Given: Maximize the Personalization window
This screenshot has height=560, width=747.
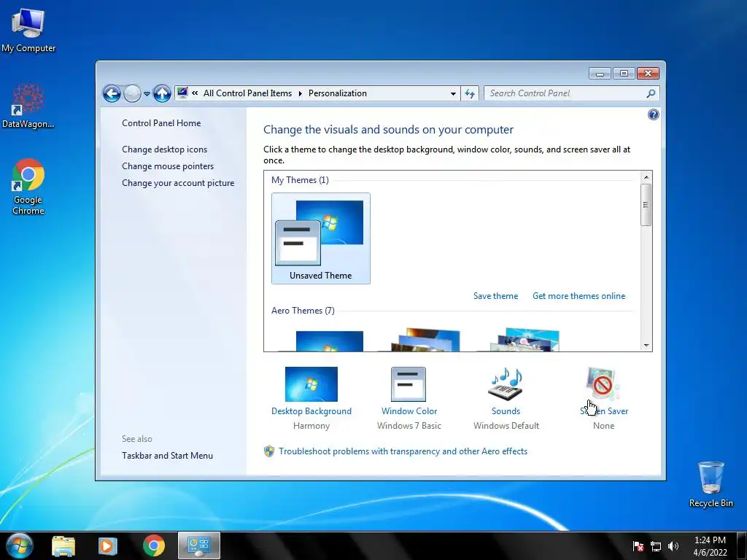Looking at the screenshot, I should (624, 74).
